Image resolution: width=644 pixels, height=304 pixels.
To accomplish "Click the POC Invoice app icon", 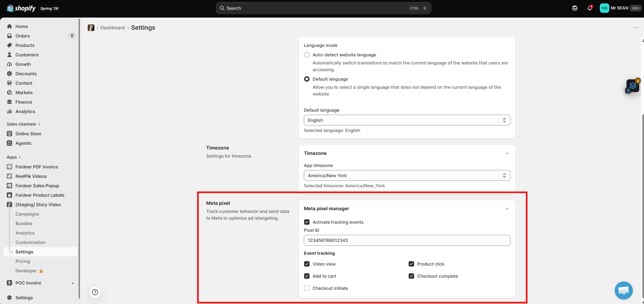I will (x=9, y=283).
